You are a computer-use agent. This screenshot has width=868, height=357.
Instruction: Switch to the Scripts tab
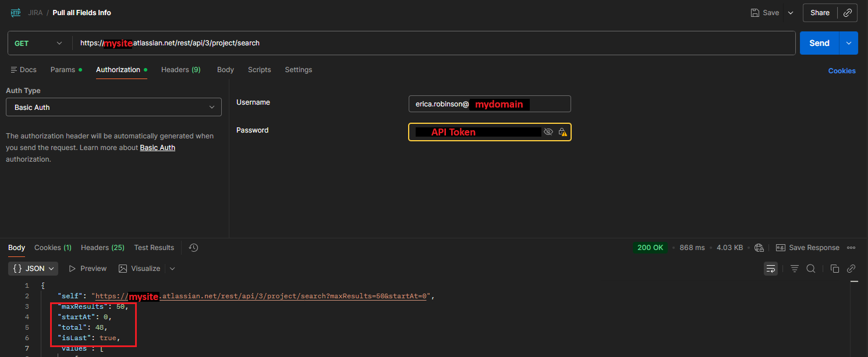259,70
